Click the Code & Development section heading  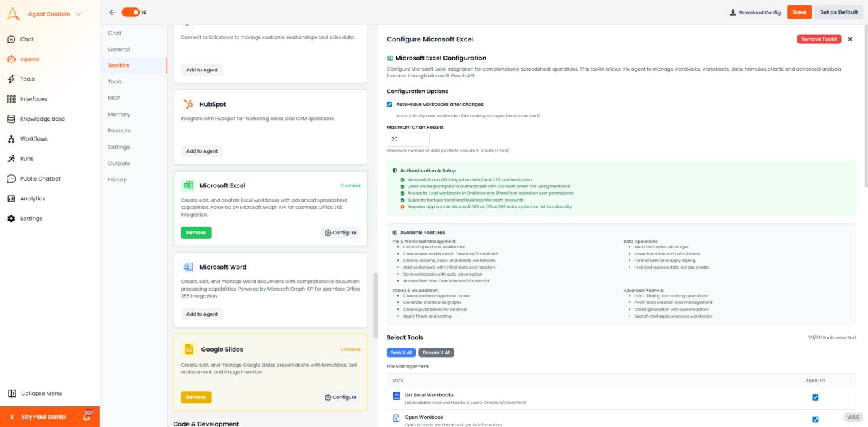click(206, 424)
